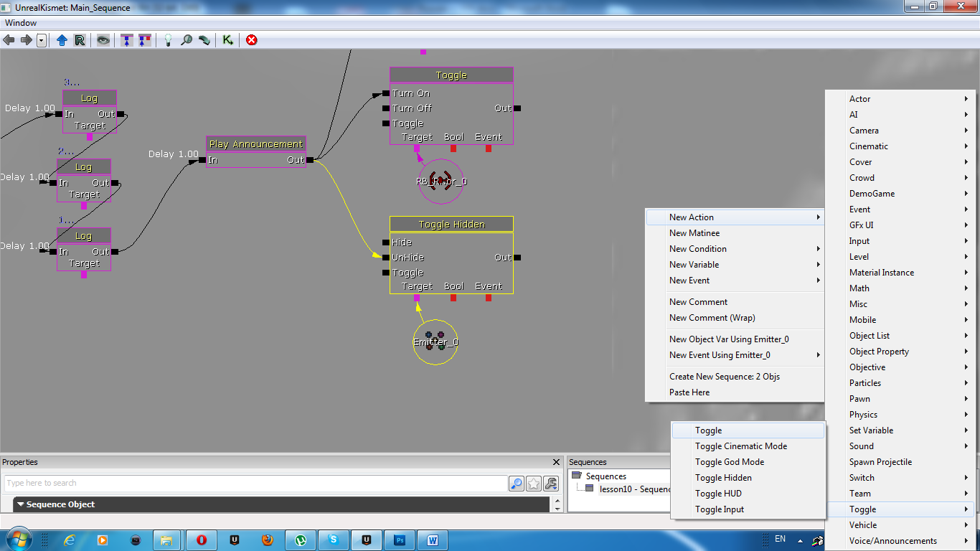Open Skype from the taskbar
Viewport: 980px width, 551px height.
click(x=334, y=540)
